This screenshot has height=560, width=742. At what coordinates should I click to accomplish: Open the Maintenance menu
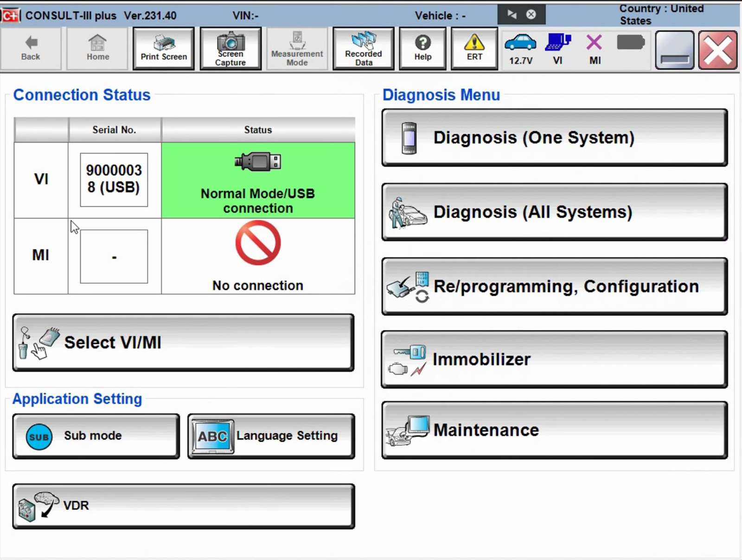point(555,430)
